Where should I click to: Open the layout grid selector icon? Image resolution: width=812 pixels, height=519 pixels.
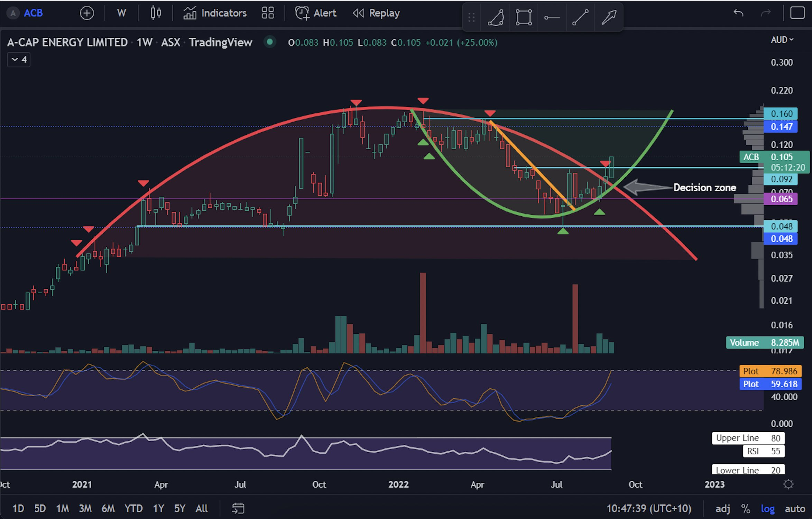[267, 13]
